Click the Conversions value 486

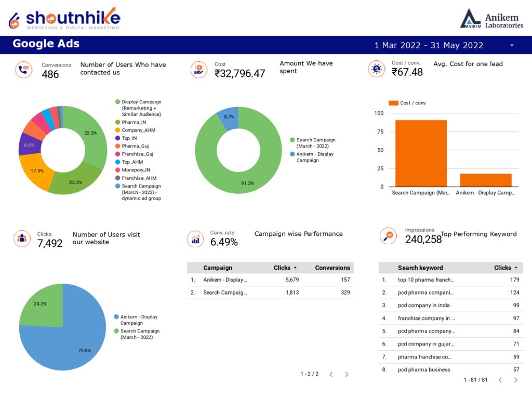50,74
